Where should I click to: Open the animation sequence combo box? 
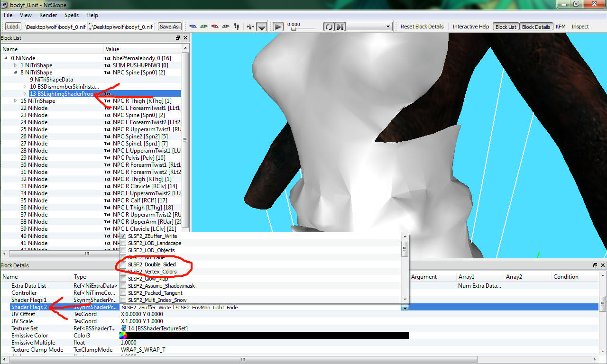[x=369, y=27]
